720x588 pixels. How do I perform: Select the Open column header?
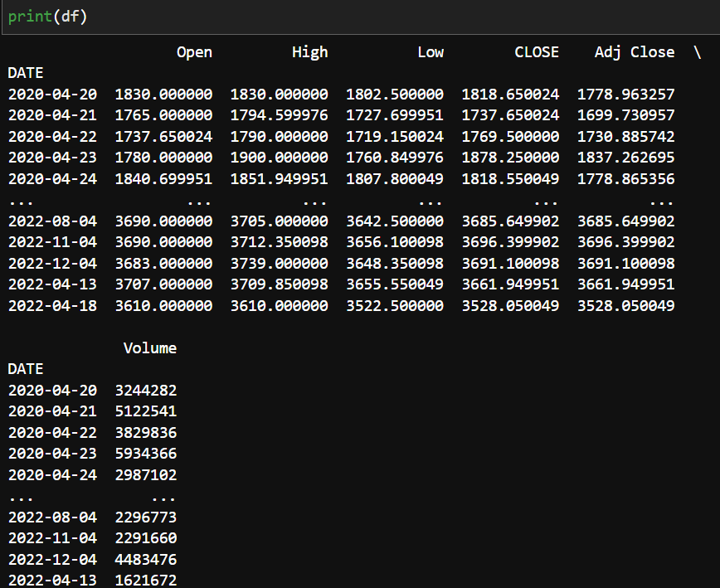[x=193, y=51]
